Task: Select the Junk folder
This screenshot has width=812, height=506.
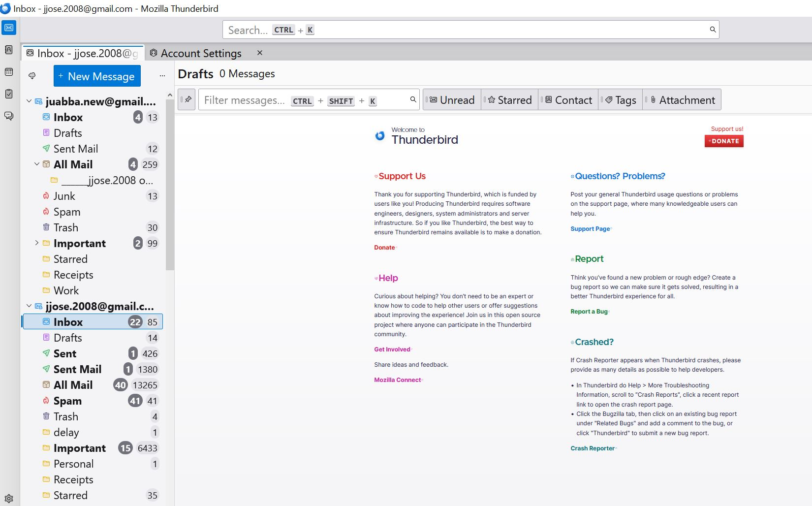Action: (x=93, y=196)
